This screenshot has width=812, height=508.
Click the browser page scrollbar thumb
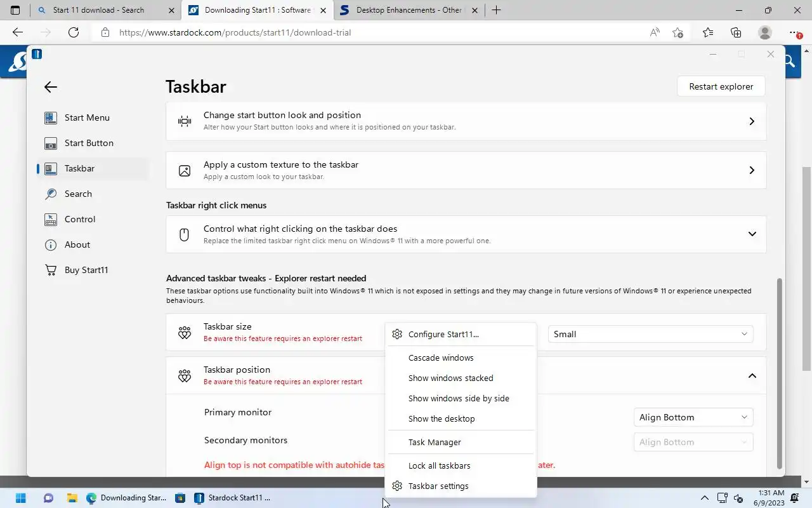click(x=806, y=269)
